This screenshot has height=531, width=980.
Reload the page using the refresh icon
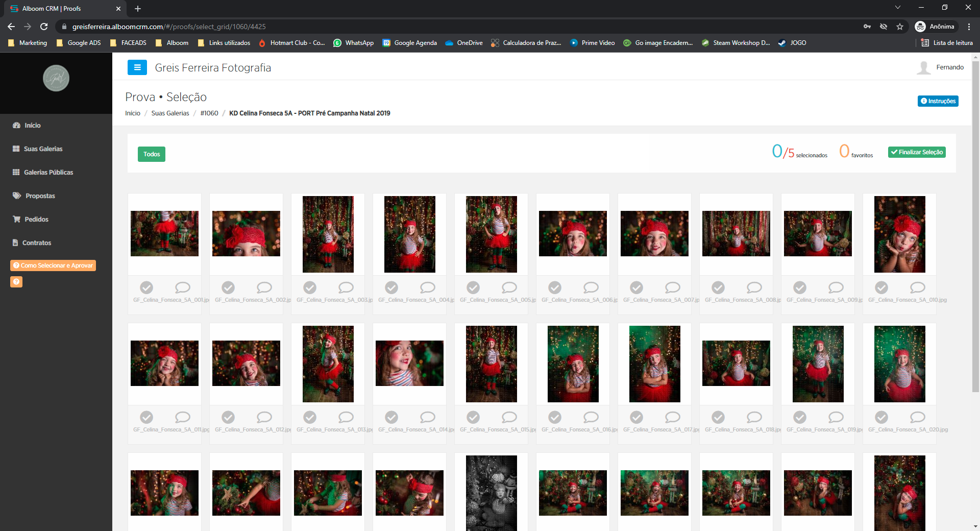pos(44,27)
